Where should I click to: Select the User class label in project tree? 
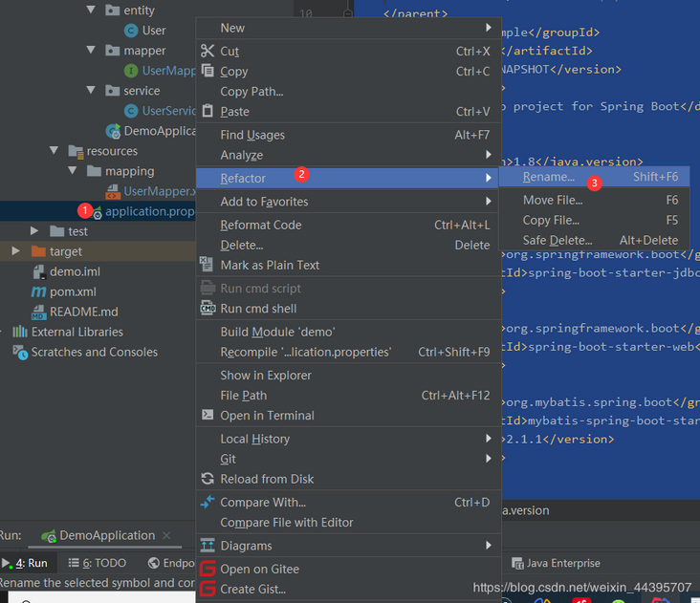coord(154,31)
